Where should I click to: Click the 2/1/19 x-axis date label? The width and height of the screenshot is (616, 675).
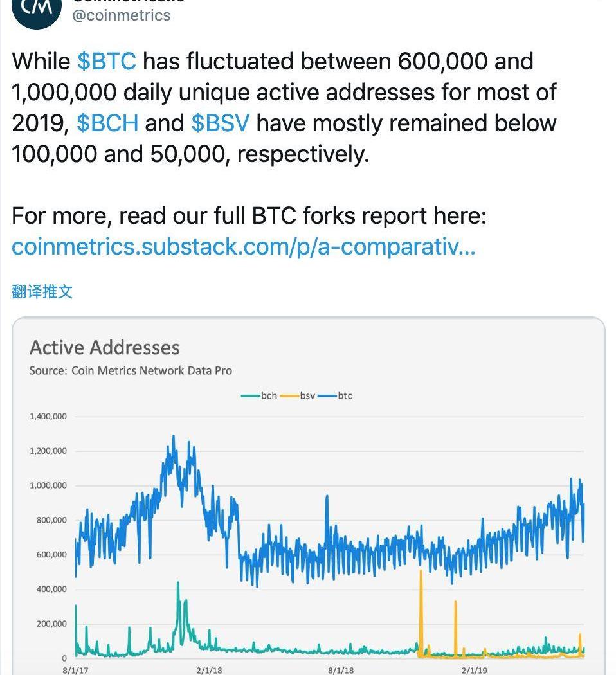(x=475, y=670)
